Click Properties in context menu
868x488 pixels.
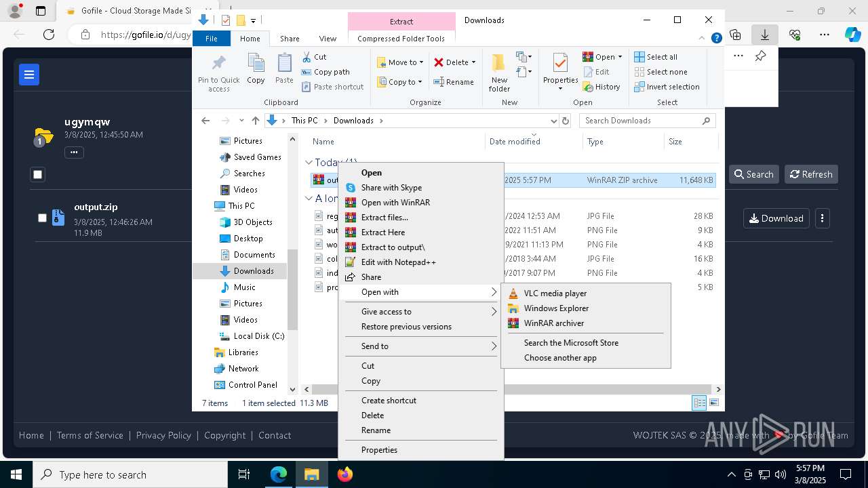379,450
